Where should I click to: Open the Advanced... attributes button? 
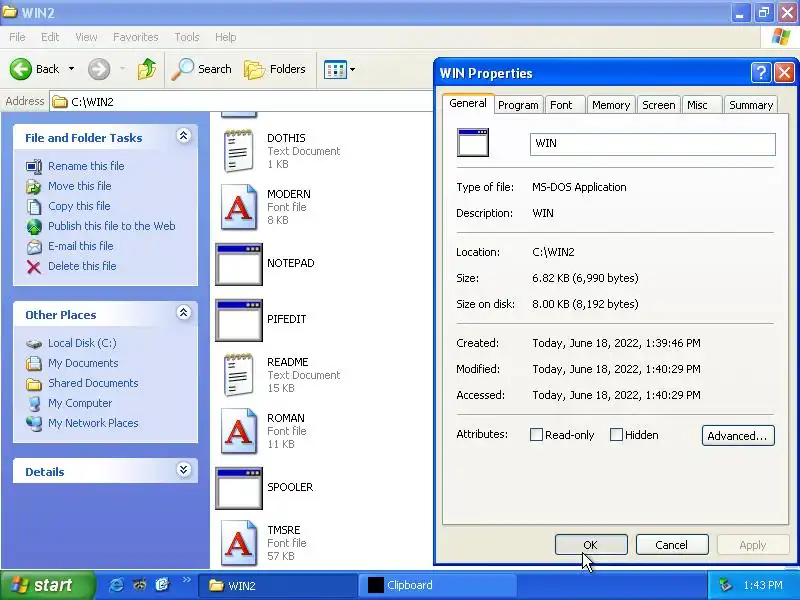[x=738, y=436]
